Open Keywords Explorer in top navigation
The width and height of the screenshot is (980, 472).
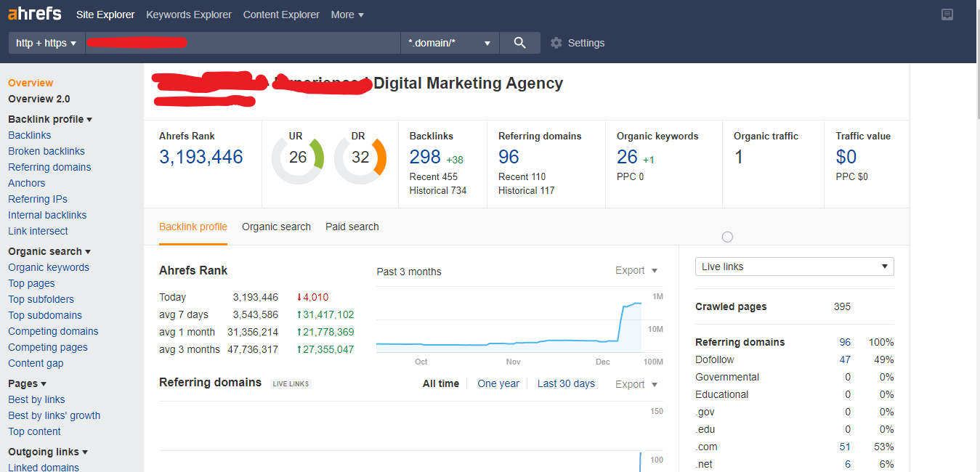[189, 15]
